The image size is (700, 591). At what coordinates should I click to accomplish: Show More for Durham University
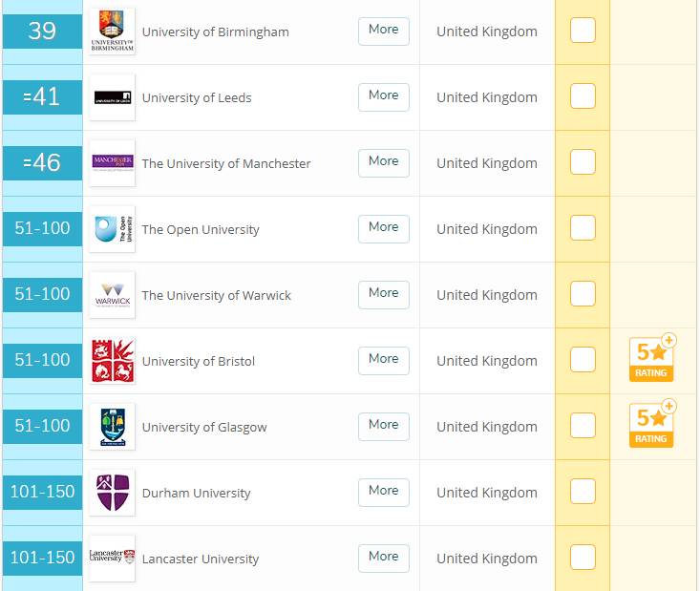(383, 492)
